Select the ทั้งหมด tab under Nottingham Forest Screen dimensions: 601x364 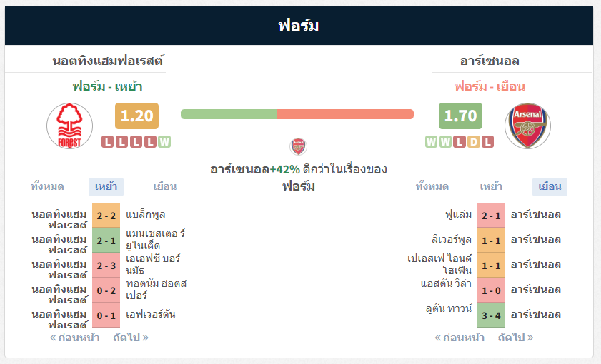coord(48,187)
